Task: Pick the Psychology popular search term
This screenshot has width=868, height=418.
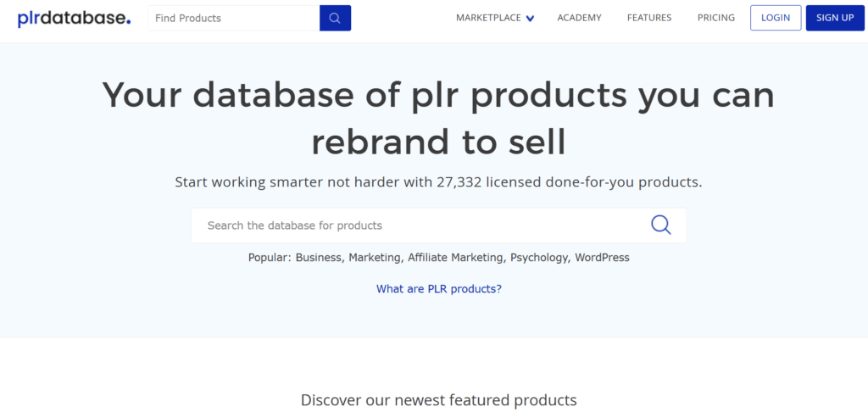Action: pos(539,258)
